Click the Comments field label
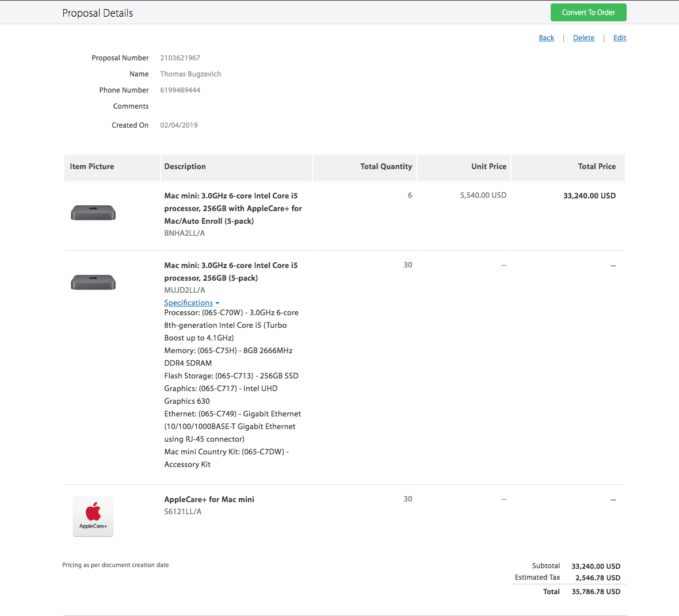Viewport: 679px width, 616px height. click(x=131, y=106)
